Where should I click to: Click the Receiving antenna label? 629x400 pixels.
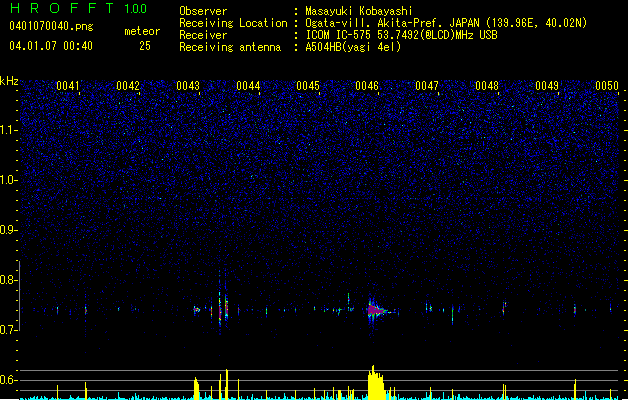(230, 47)
